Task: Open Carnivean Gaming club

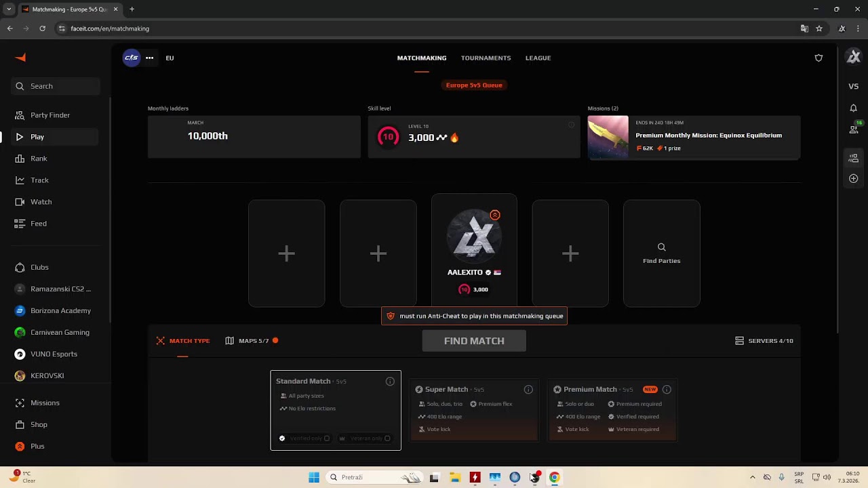Action: coord(56,332)
